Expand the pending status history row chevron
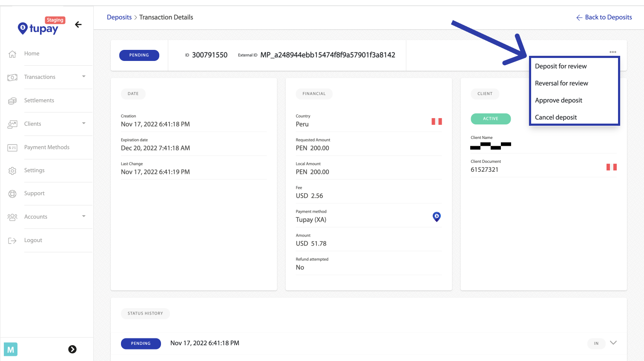 coord(613,343)
